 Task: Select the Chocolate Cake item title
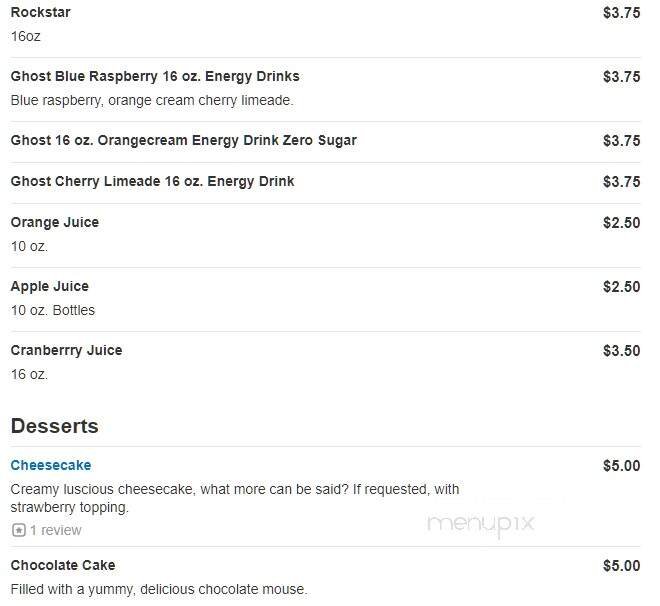pos(63,565)
